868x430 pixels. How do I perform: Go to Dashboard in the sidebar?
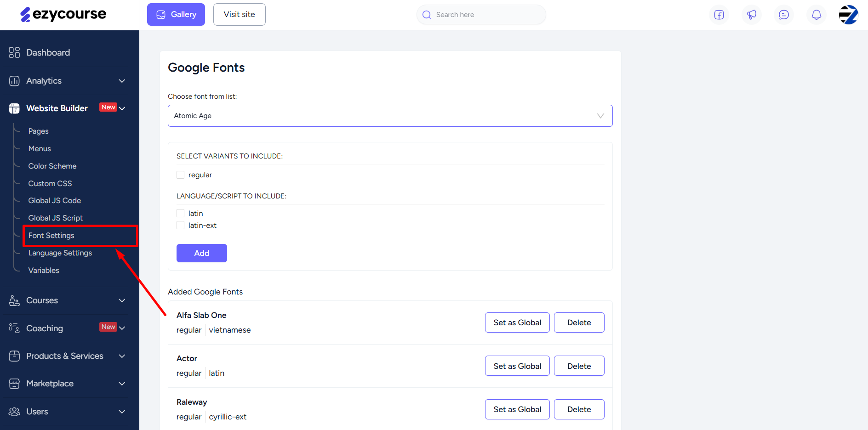[48, 52]
